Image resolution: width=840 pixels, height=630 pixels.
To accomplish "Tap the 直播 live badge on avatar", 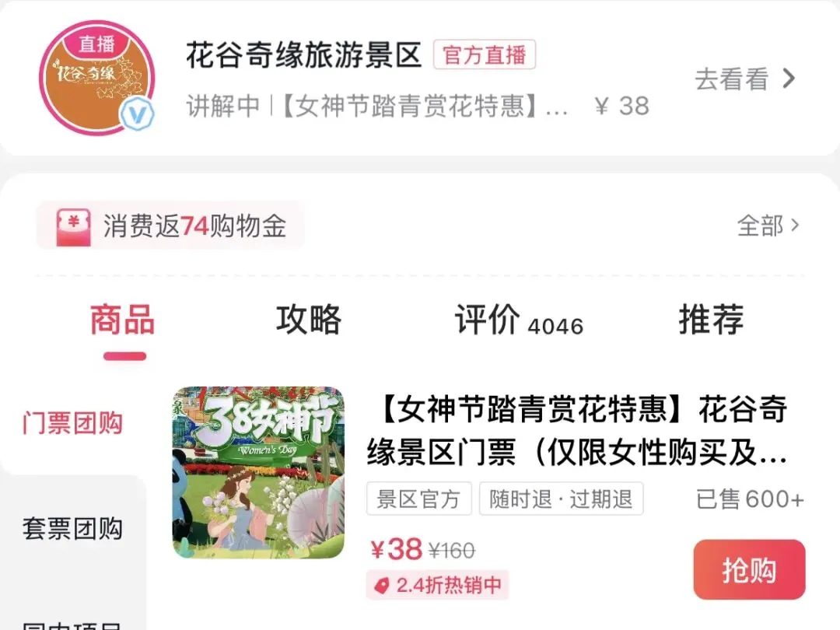I will pos(97,44).
